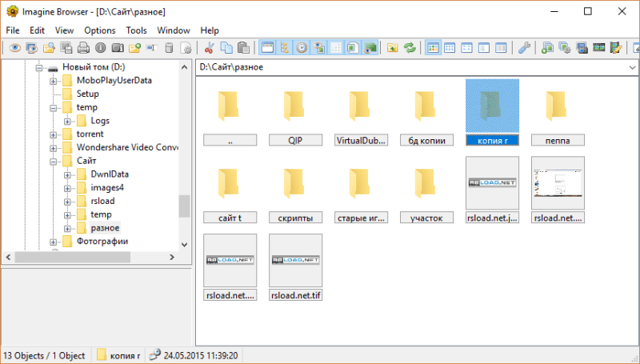Click the film strip with pencil icon

(x=616, y=48)
